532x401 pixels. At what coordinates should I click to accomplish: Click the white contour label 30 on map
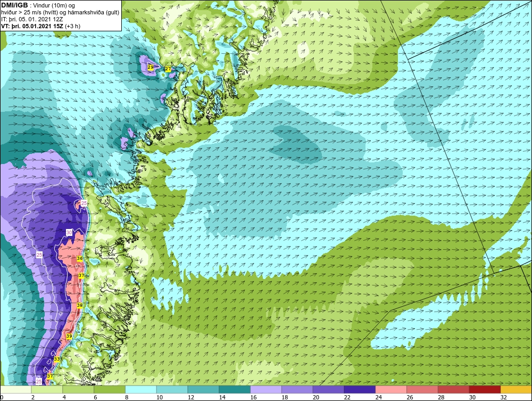point(69,233)
